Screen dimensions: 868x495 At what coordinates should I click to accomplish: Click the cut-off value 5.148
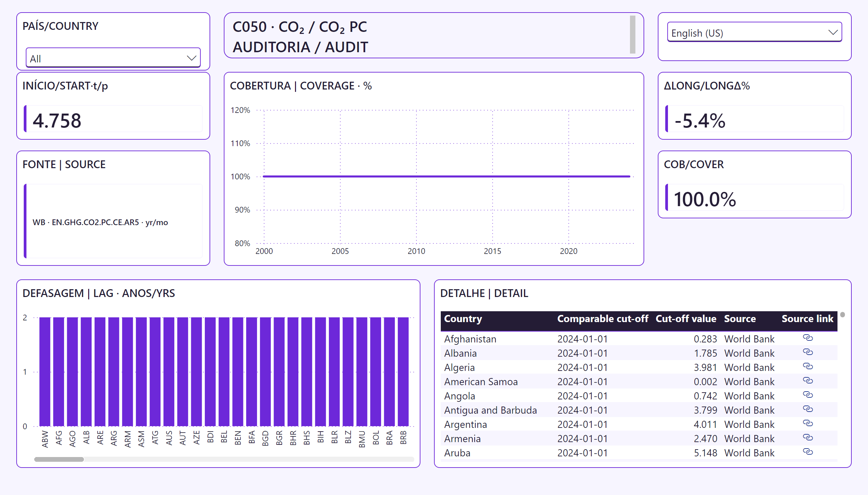(x=705, y=453)
